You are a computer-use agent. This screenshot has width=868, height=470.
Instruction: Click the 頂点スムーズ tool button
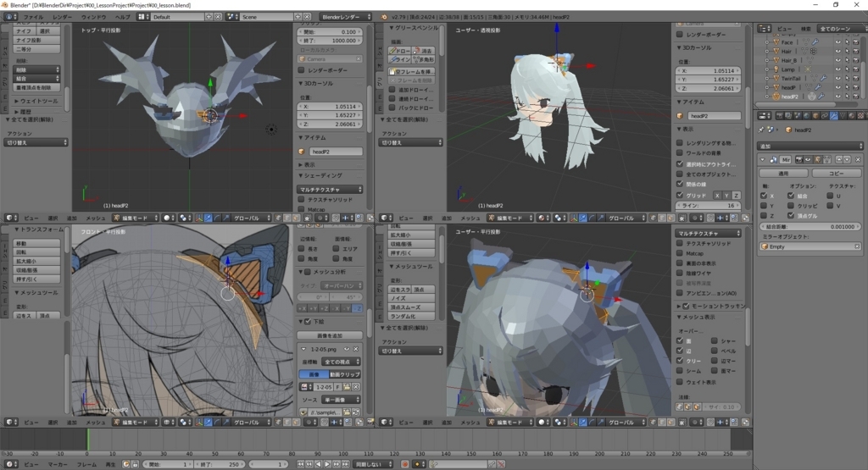tap(411, 307)
